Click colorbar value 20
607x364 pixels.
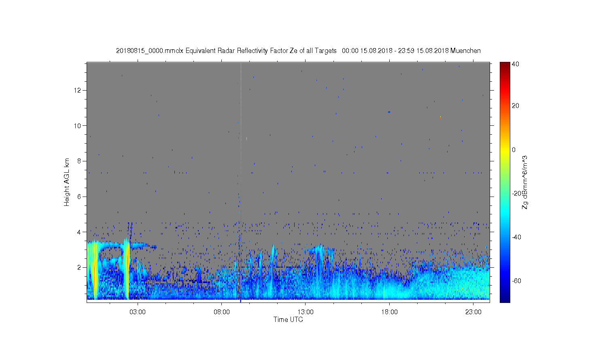[516, 106]
